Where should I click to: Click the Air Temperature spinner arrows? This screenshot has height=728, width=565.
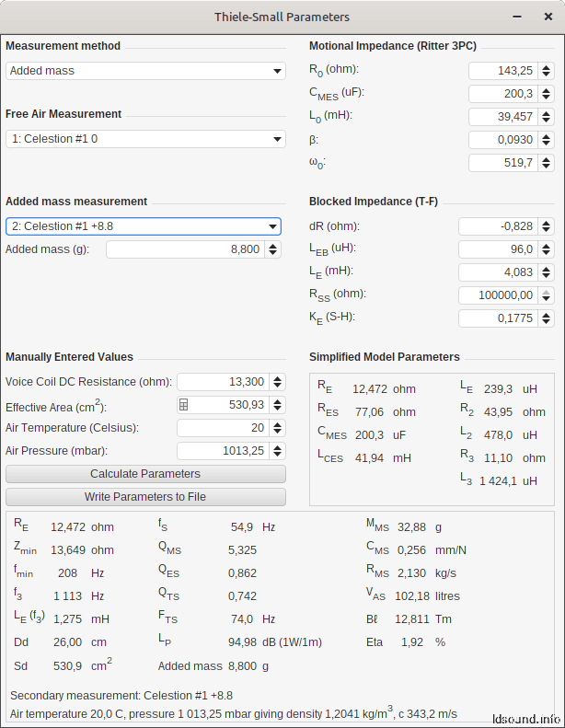pyautogui.click(x=278, y=428)
